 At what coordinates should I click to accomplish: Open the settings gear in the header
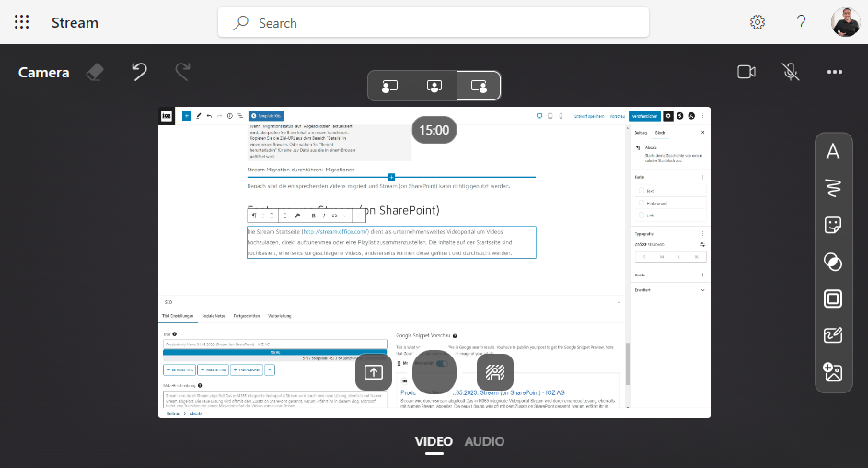point(758,22)
